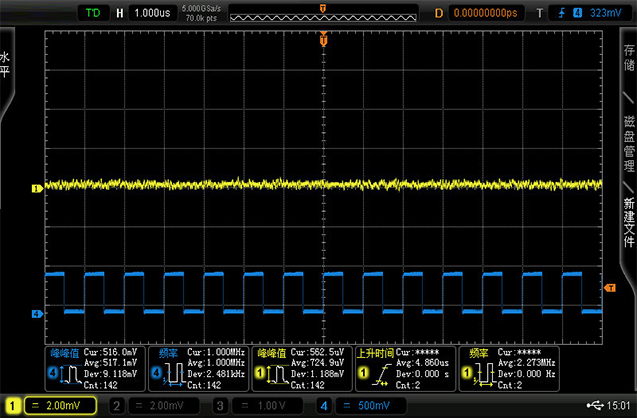Select the channel 4 峰峰值 measurement label
Screen dimensions: 637x418
pyautogui.click(x=65, y=353)
